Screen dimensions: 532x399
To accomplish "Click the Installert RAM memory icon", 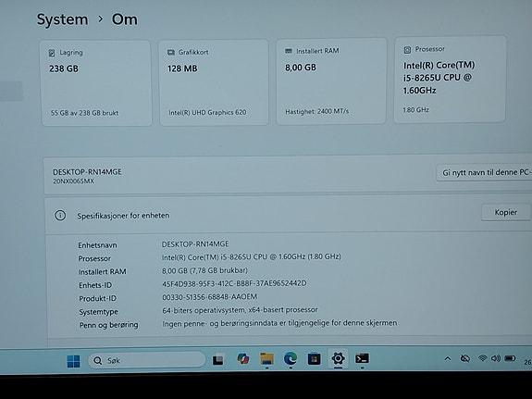I will pos(289,51).
